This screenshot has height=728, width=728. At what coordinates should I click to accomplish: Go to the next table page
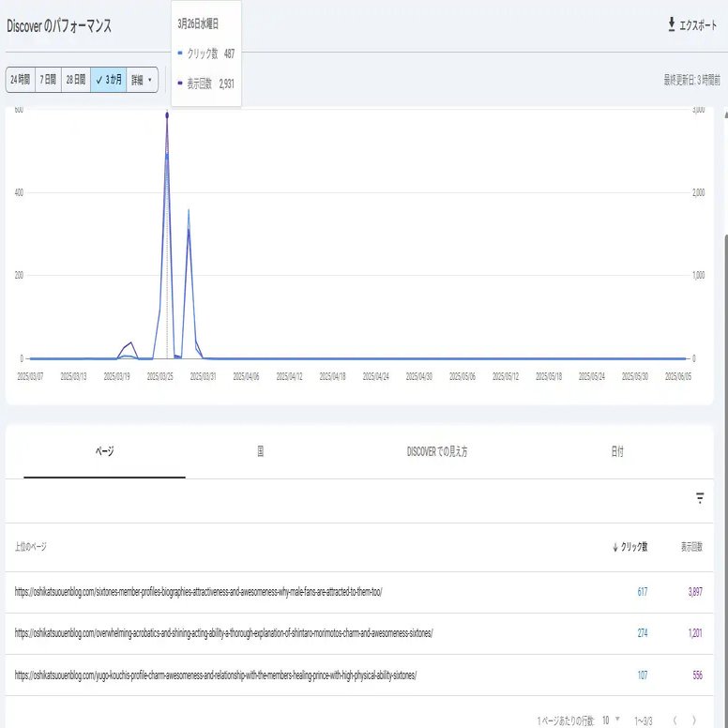pos(693,720)
